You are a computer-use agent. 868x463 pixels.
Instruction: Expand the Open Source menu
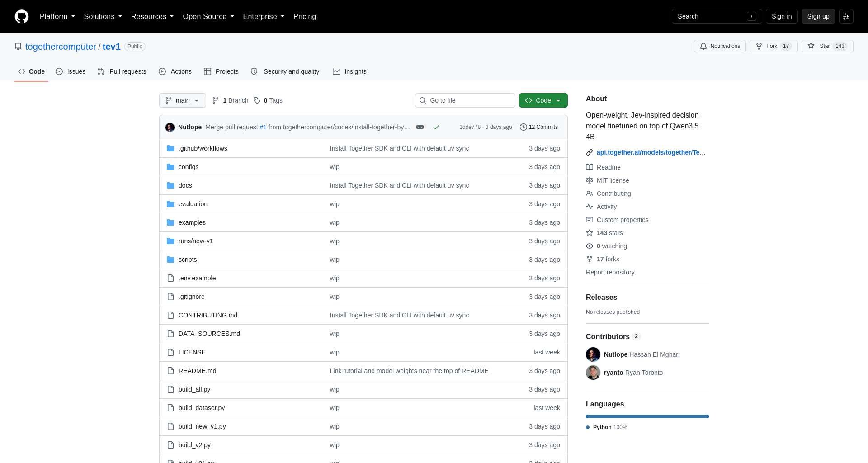point(208,16)
